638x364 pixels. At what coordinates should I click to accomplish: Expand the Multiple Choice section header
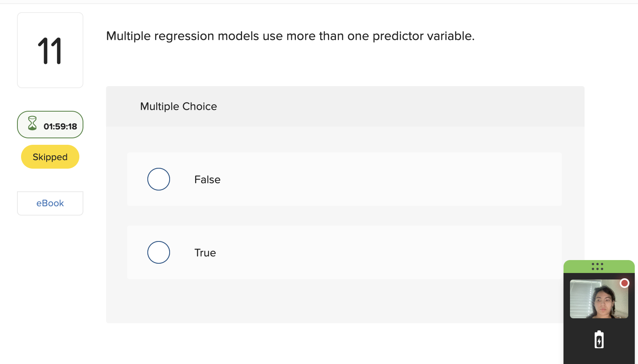pos(178,106)
